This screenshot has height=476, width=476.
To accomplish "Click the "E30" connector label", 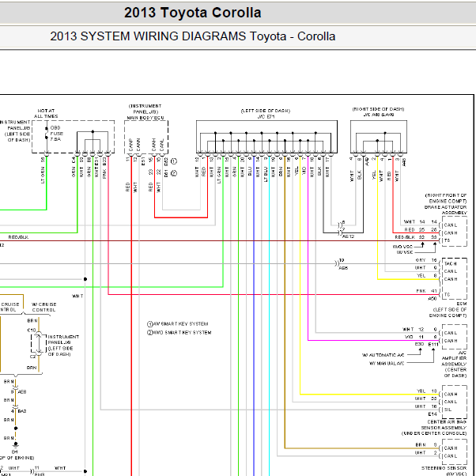I will (419, 344).
